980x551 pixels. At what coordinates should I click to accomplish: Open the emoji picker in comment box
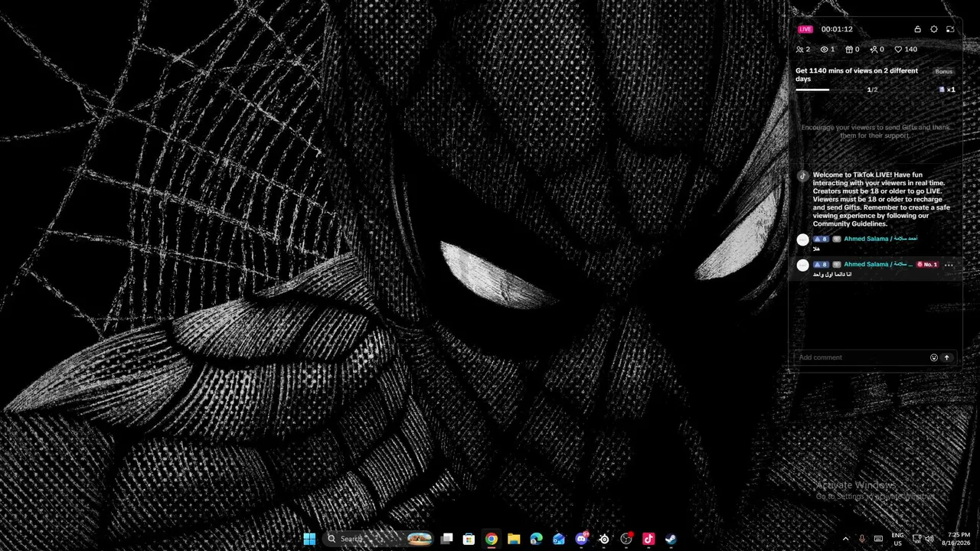pos(934,357)
